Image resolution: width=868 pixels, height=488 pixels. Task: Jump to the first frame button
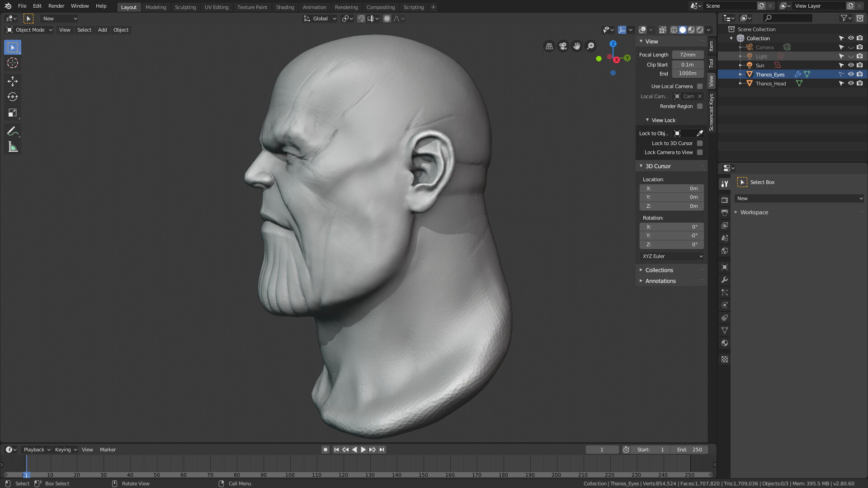(x=336, y=450)
